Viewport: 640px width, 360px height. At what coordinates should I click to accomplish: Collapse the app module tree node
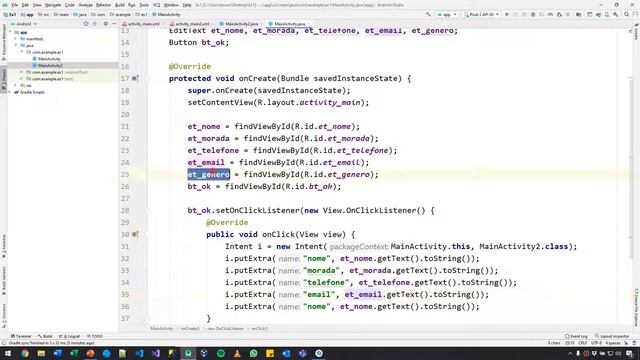tap(11, 32)
